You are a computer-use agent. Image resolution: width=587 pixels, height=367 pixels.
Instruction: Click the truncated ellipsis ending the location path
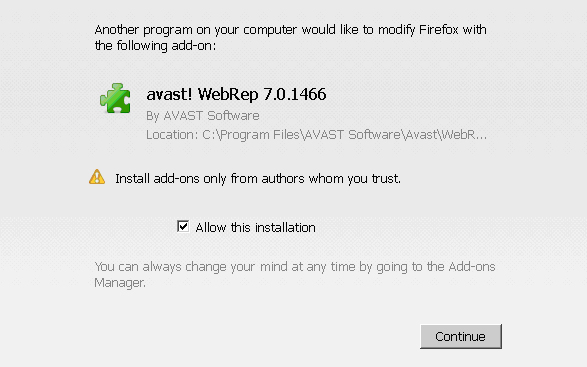pos(483,138)
